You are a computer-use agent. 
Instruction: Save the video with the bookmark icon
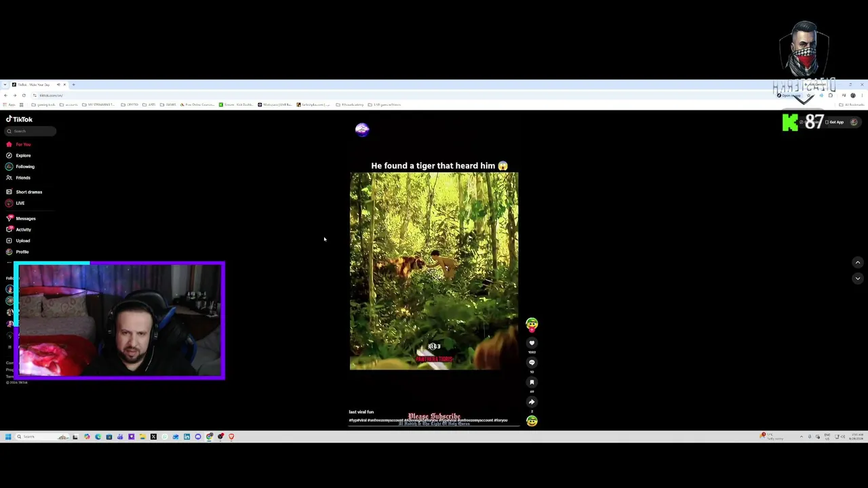(x=532, y=382)
